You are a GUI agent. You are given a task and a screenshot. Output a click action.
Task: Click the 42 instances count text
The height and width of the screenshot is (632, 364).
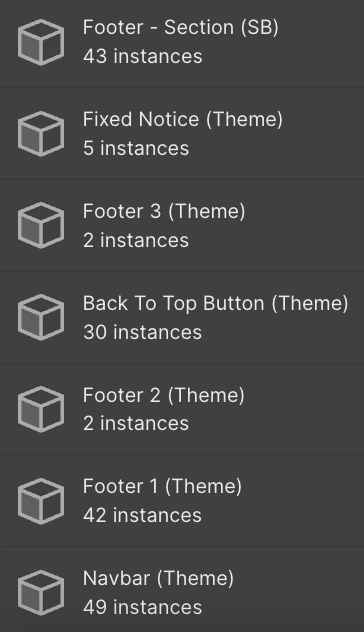coord(143,516)
